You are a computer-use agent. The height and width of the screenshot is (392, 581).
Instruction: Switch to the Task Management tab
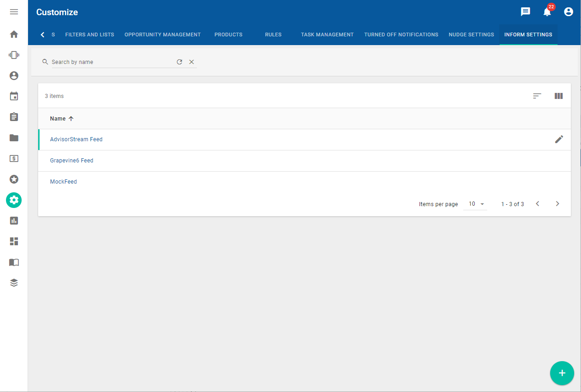coord(327,35)
